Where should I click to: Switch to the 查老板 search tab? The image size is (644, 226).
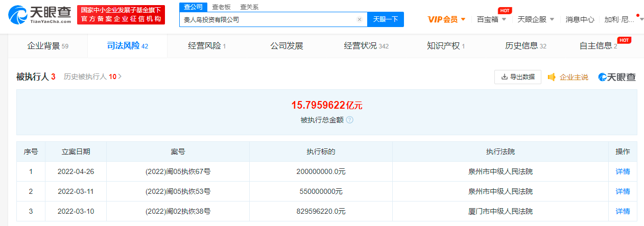(x=221, y=7)
